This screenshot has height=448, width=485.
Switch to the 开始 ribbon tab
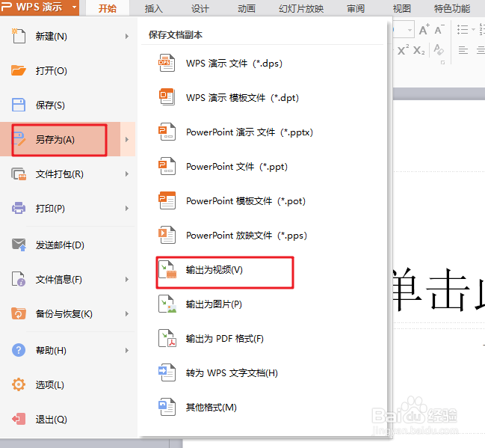click(x=108, y=8)
